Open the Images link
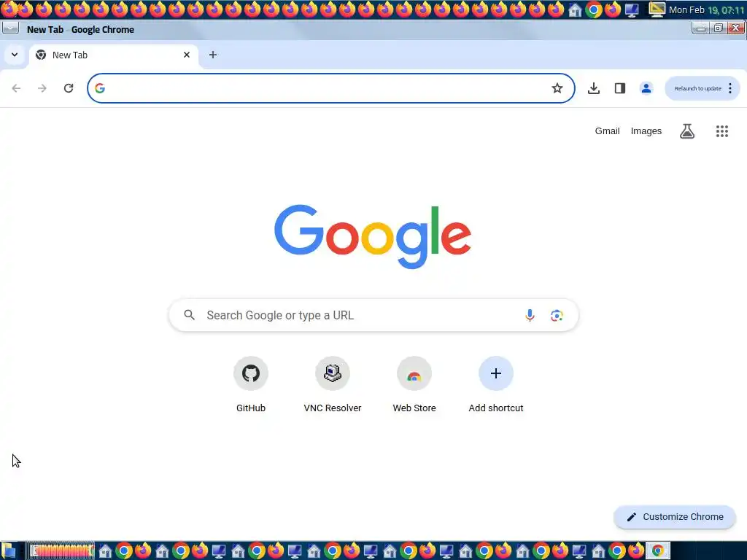The image size is (747, 560). (x=646, y=131)
